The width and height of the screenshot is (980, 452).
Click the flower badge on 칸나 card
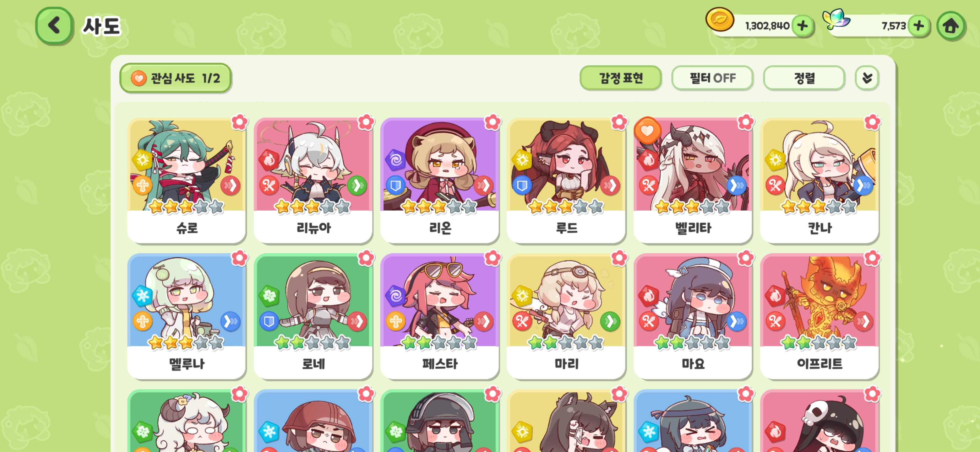pyautogui.click(x=872, y=122)
